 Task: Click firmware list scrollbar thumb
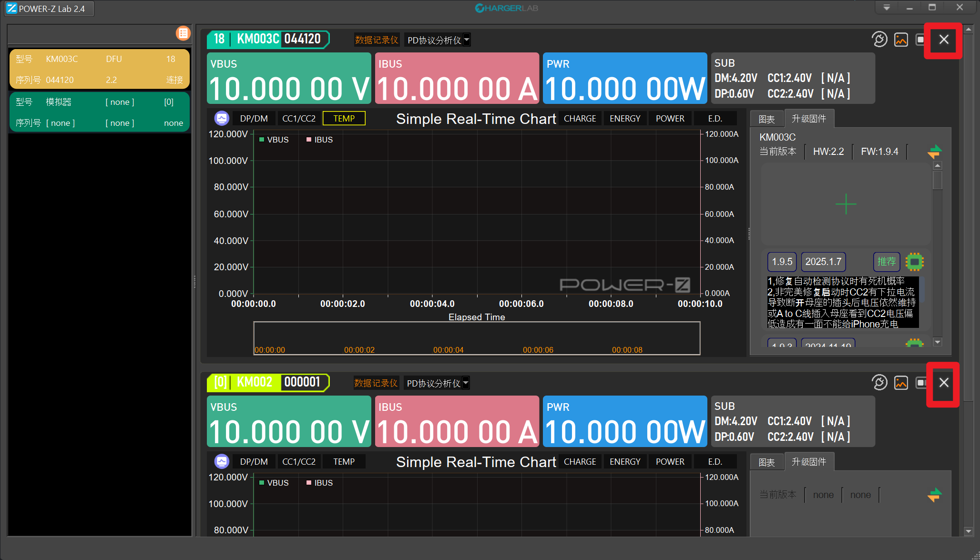[x=938, y=180]
